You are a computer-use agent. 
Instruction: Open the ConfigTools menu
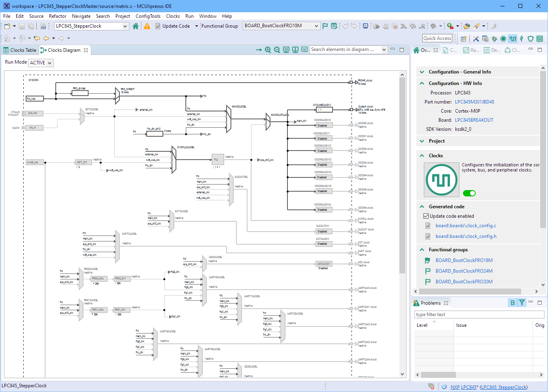(x=148, y=16)
